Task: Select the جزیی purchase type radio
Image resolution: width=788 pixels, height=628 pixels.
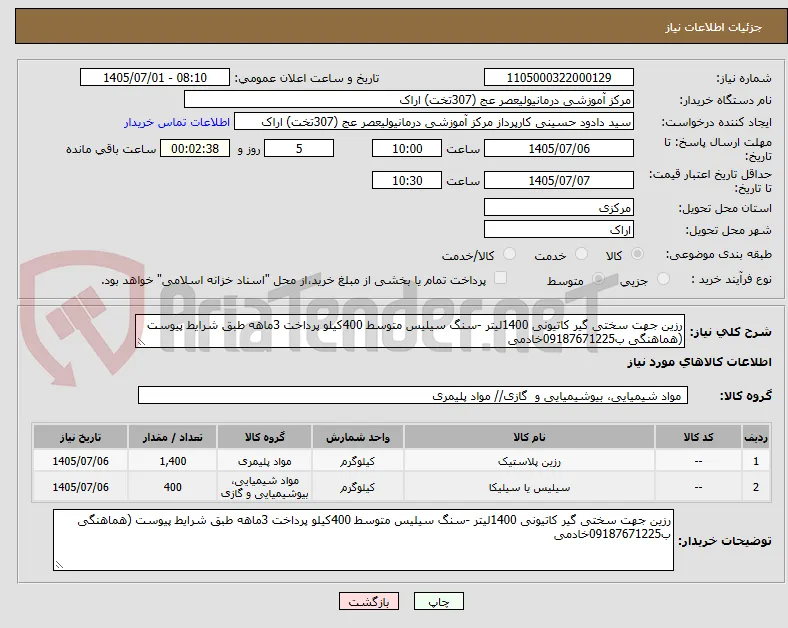Action: click(x=663, y=279)
